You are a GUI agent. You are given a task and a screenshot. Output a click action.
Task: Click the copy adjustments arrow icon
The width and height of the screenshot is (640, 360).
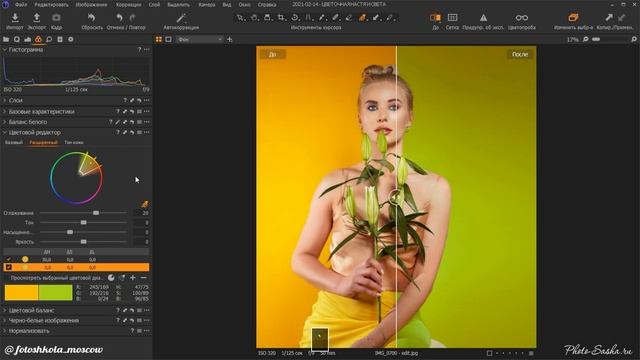coord(609,18)
